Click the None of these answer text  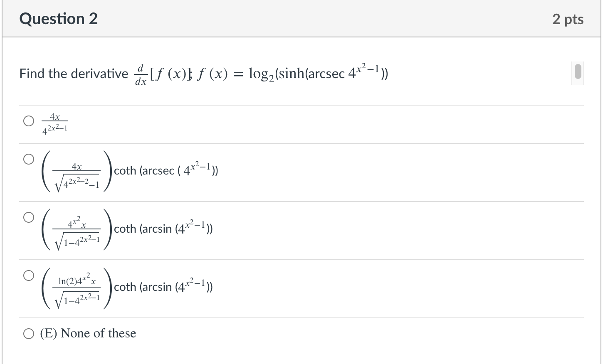[x=87, y=333]
